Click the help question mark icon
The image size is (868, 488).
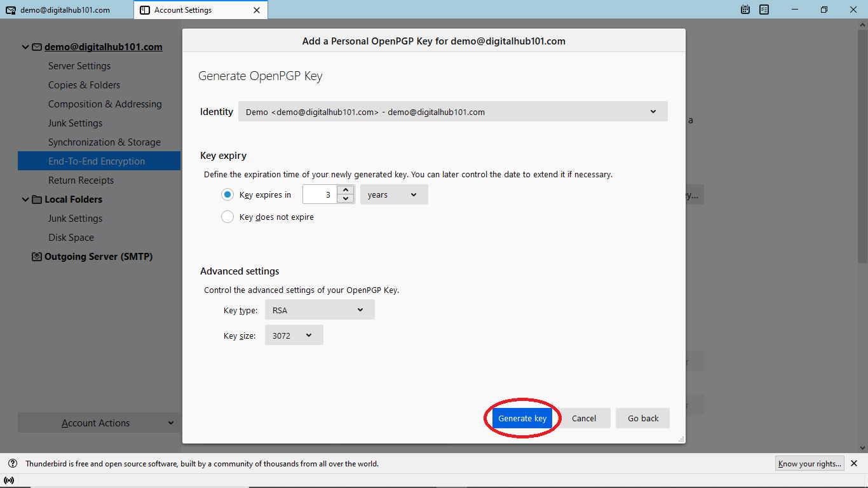(x=13, y=463)
